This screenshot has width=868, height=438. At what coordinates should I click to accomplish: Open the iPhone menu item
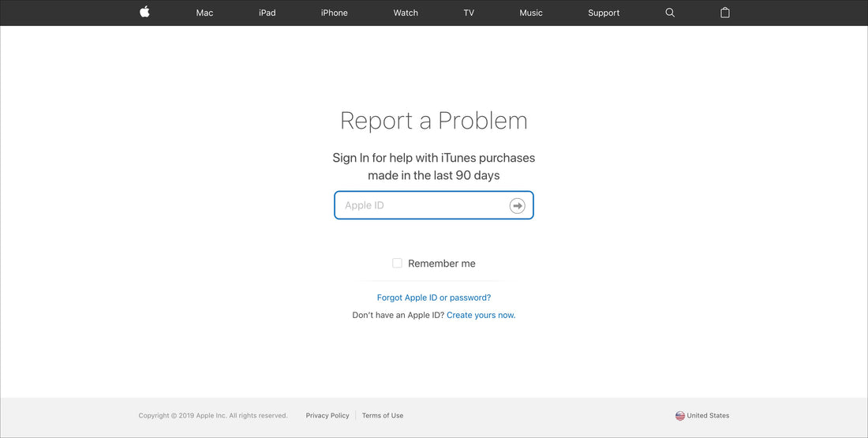coord(335,13)
